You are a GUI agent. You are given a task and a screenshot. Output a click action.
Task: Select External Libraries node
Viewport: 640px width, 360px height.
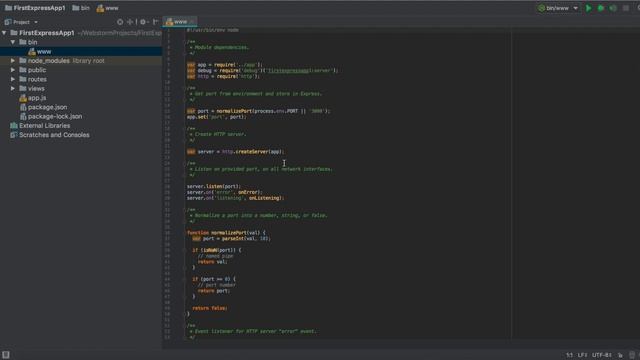[44, 126]
